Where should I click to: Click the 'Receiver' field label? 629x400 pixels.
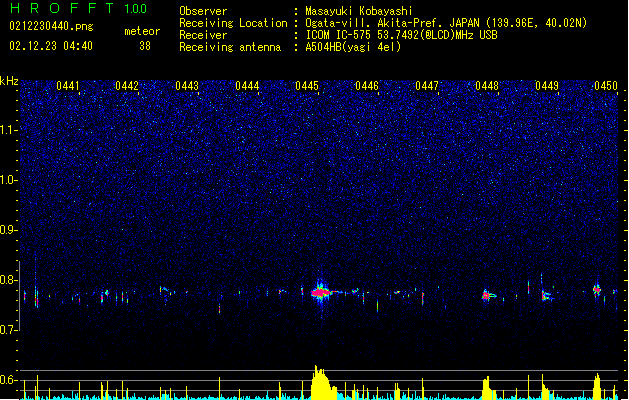click(203, 35)
